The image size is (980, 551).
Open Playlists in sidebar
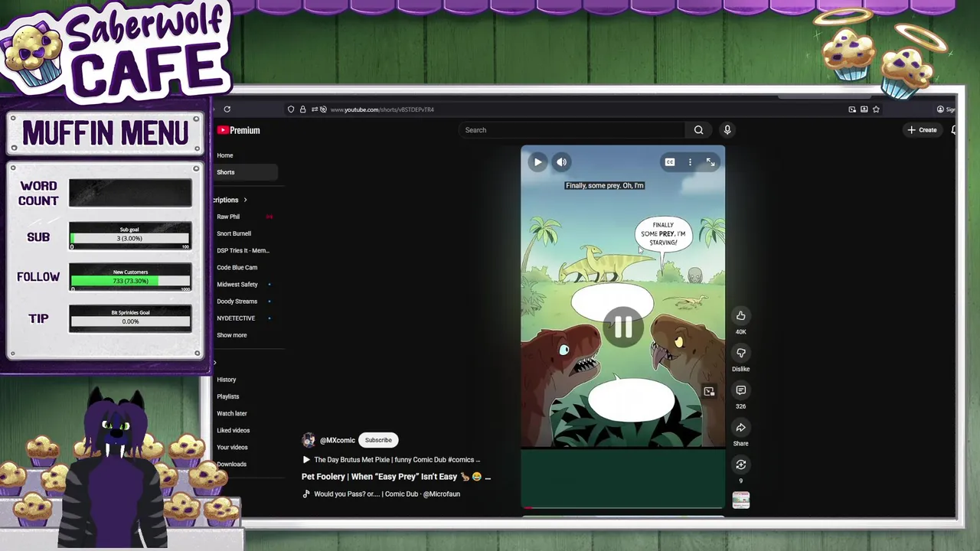pos(227,396)
